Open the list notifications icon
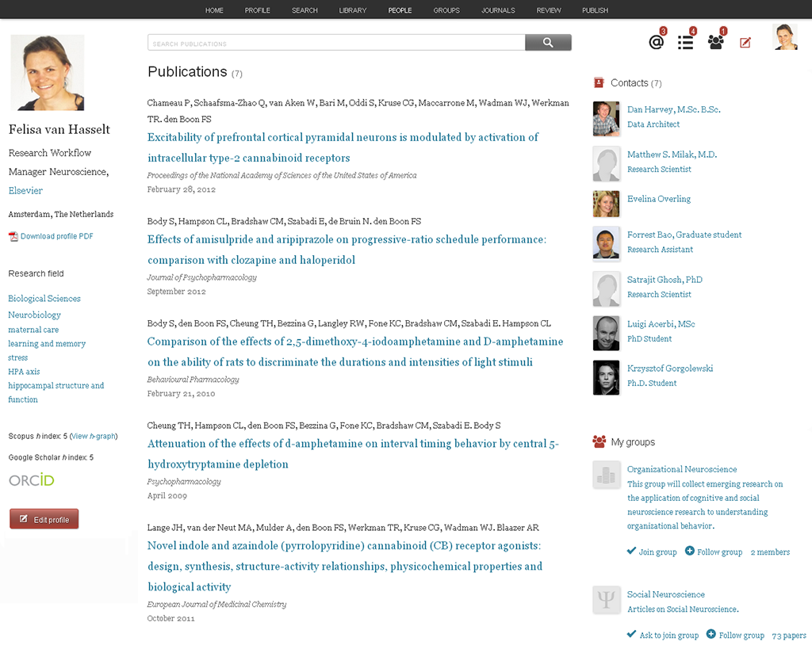The height and width of the screenshot is (649, 812). click(x=686, y=43)
